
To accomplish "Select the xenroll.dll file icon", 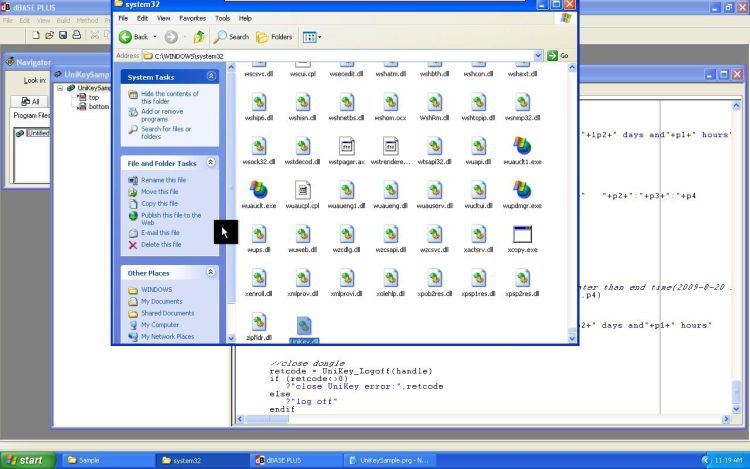I will [x=259, y=278].
